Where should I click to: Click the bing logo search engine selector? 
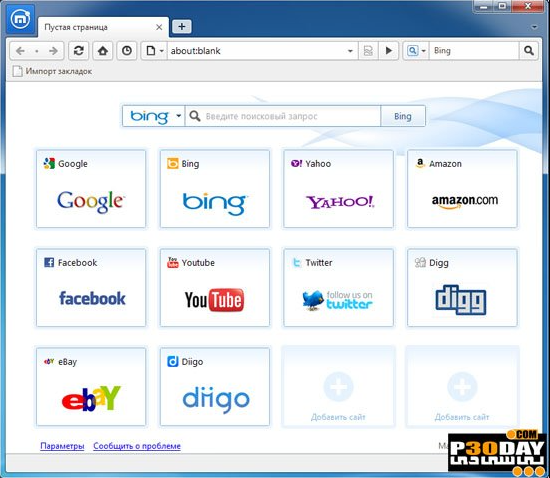pyautogui.click(x=153, y=116)
